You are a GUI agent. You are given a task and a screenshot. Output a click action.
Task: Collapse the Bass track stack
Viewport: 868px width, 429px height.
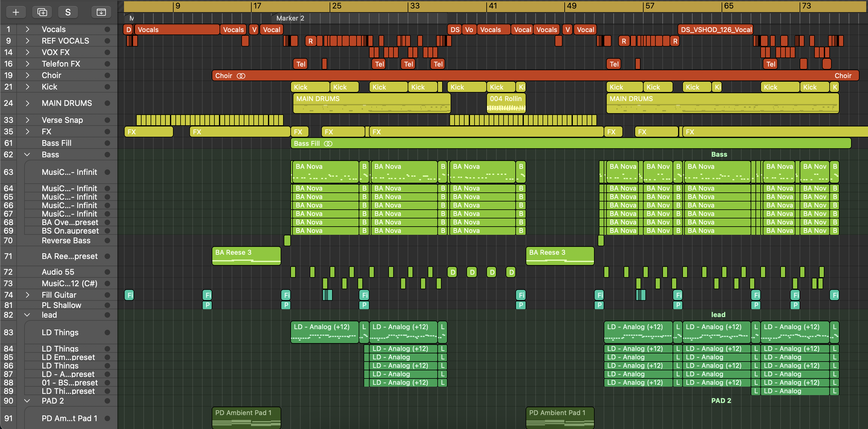point(27,155)
